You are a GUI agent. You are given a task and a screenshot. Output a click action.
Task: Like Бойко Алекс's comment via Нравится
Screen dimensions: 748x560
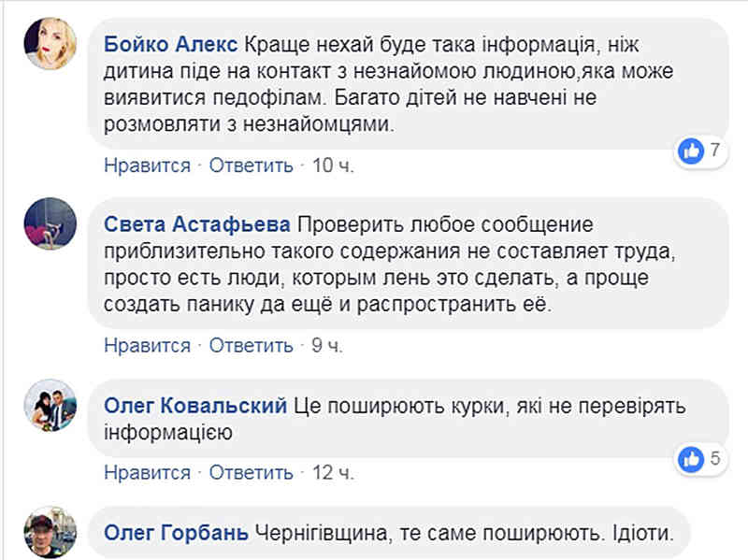[x=147, y=165]
